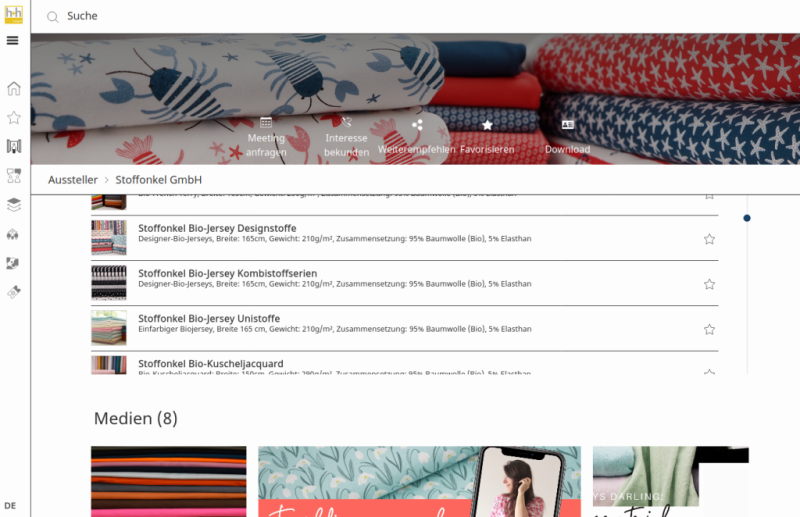Open favorites star icon in sidebar

[14, 118]
